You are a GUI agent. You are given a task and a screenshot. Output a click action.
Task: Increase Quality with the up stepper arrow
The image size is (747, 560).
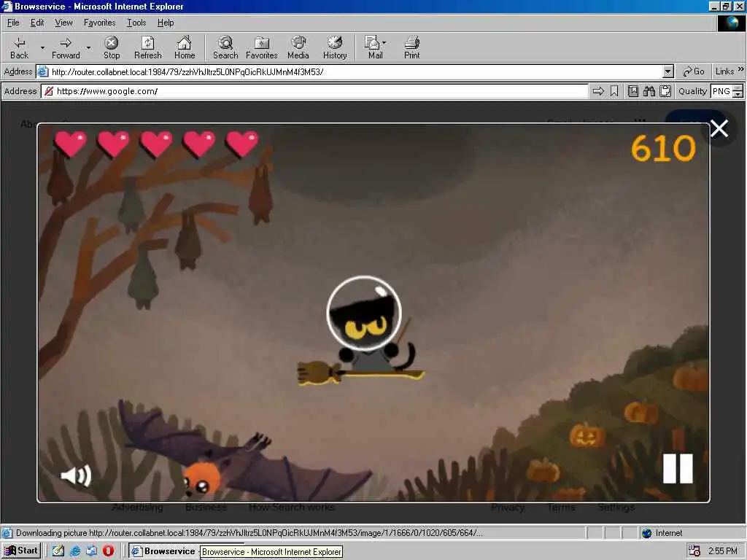(x=738, y=87)
